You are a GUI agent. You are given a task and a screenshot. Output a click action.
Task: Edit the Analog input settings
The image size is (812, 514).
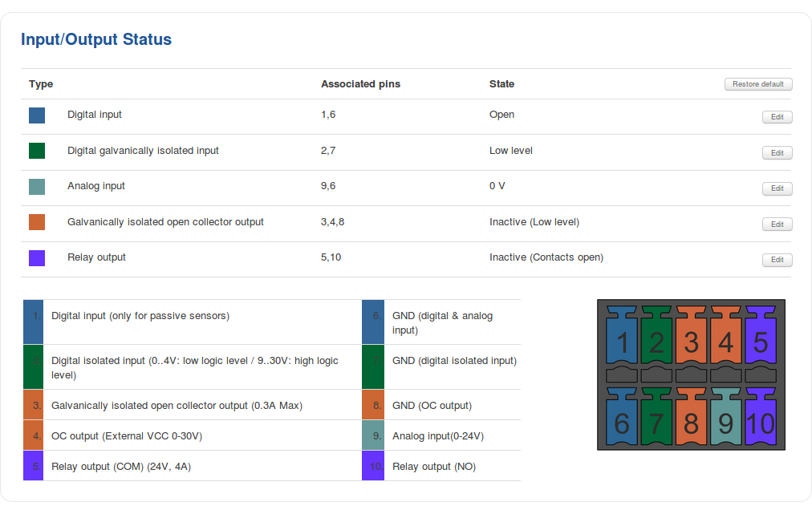pyautogui.click(x=777, y=188)
